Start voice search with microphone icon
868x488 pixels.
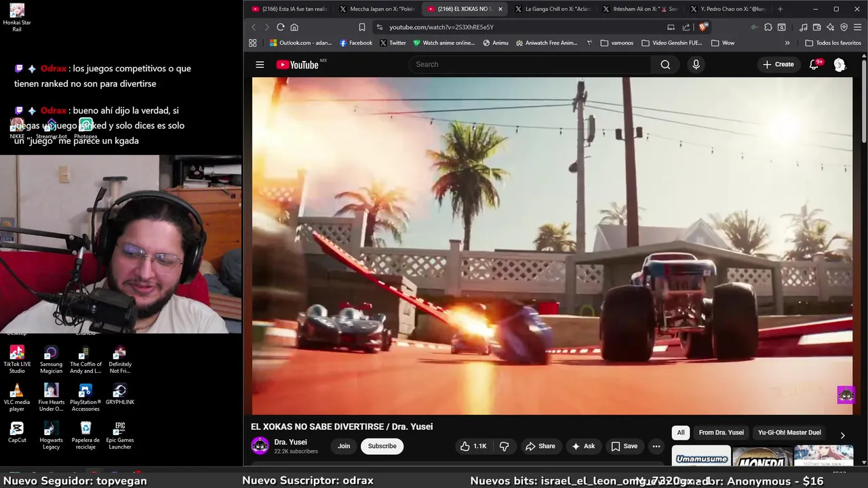click(696, 64)
